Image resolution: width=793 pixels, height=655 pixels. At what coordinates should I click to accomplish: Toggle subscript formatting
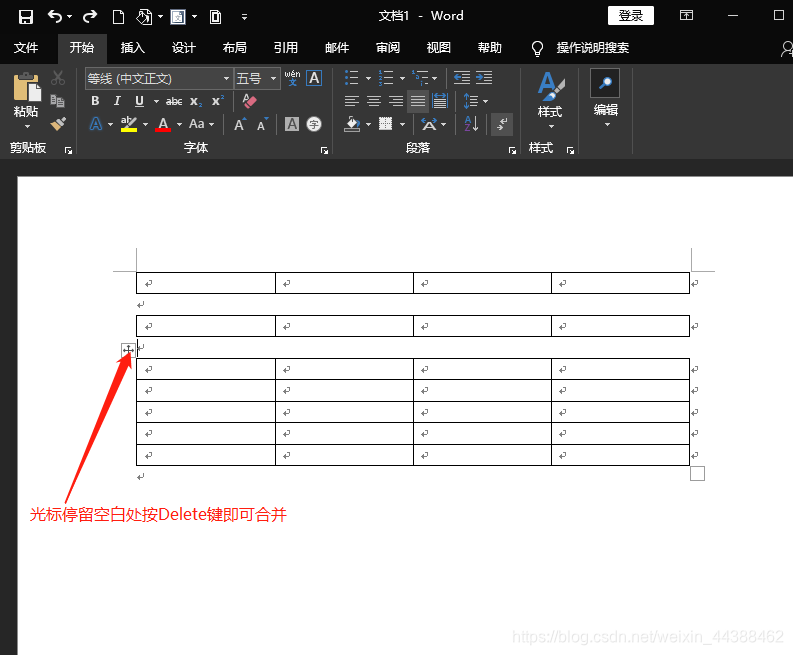[x=196, y=102]
